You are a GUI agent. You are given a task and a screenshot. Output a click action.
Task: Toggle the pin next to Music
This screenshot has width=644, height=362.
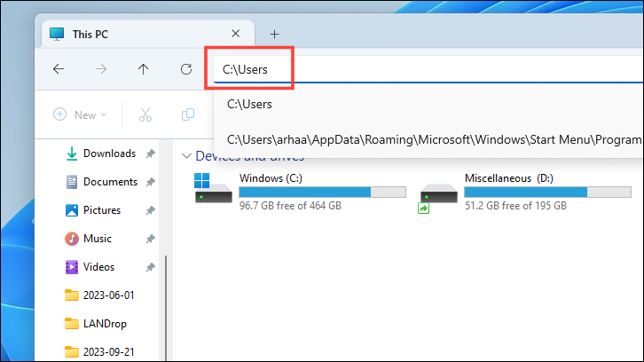point(151,239)
